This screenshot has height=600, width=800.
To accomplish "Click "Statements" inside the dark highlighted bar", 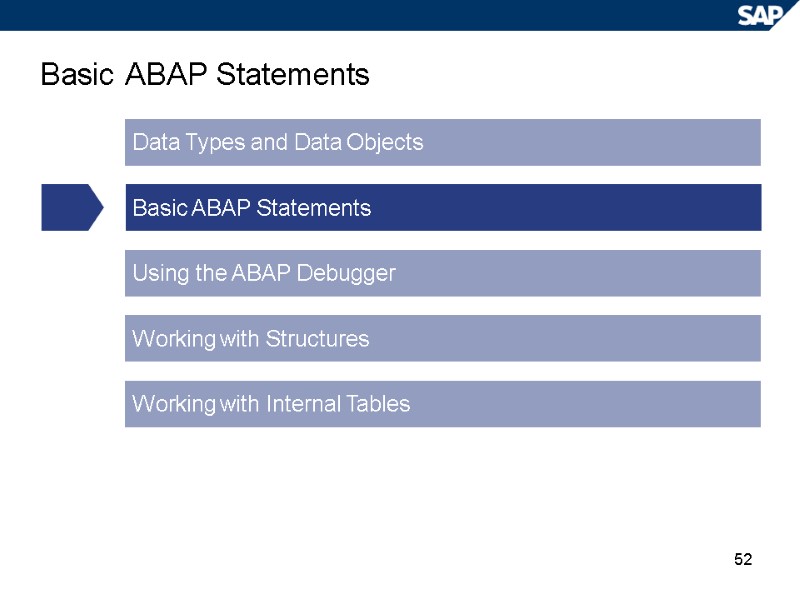I will [314, 208].
